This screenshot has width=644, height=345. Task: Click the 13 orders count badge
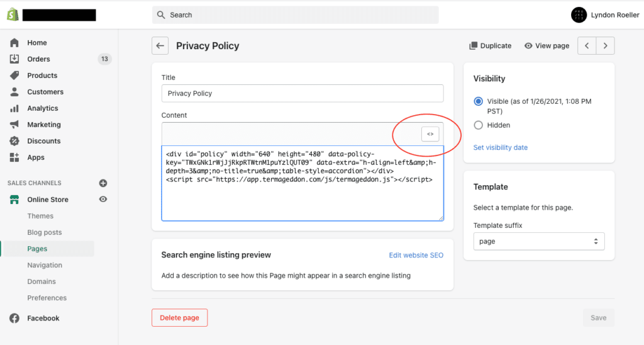[105, 59]
